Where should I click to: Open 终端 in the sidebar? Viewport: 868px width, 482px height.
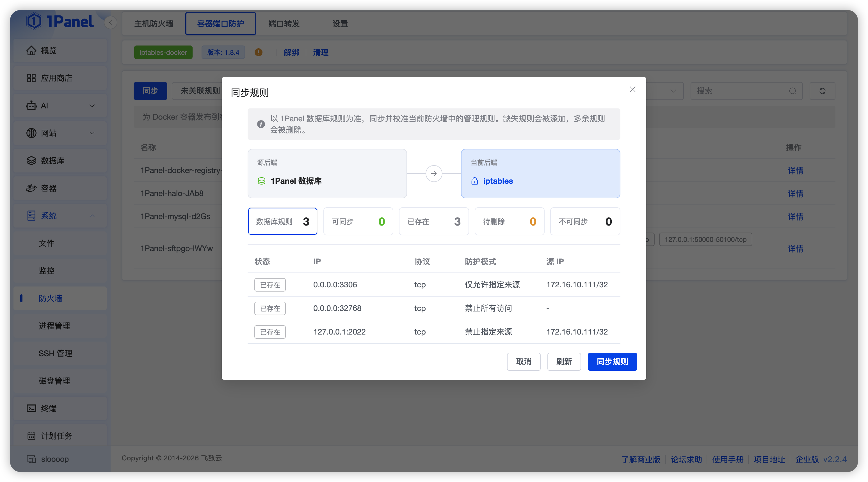tap(60, 408)
